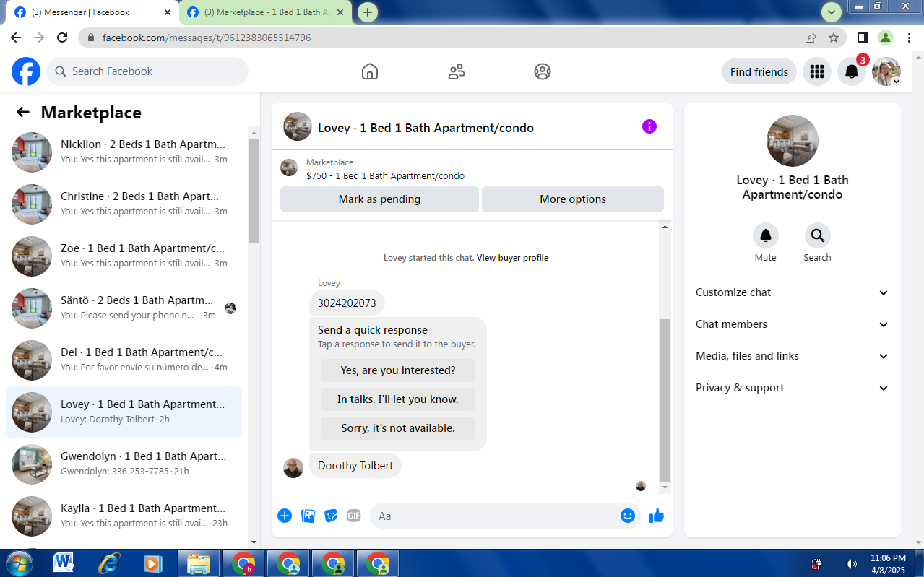Click the 'Dorothy Tolbert' message bubble
Viewport: 924px width, 577px height.
[355, 466]
